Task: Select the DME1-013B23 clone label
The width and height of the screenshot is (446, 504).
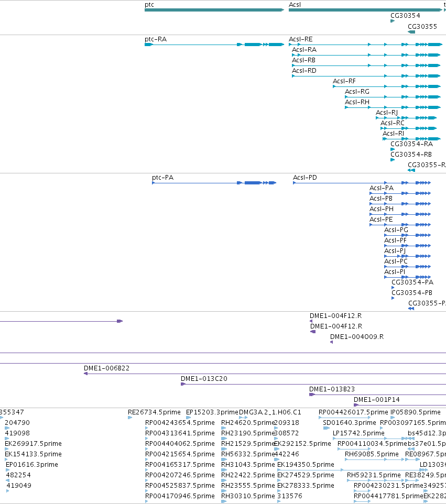Action: pyautogui.click(x=332, y=389)
